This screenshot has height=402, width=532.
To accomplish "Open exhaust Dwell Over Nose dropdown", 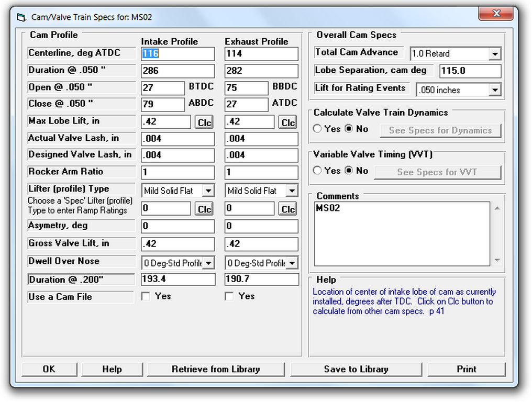I will pos(292,263).
